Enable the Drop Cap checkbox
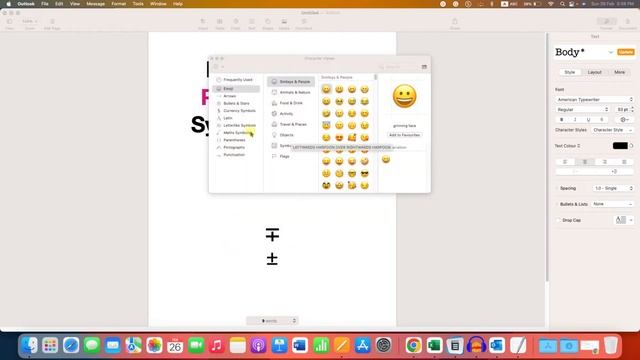 point(558,220)
